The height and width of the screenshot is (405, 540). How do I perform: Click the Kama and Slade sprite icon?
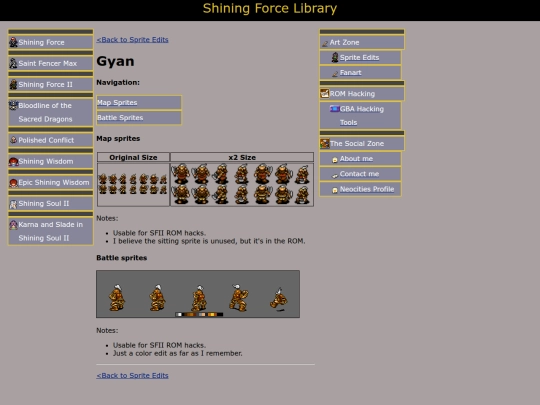(13, 225)
